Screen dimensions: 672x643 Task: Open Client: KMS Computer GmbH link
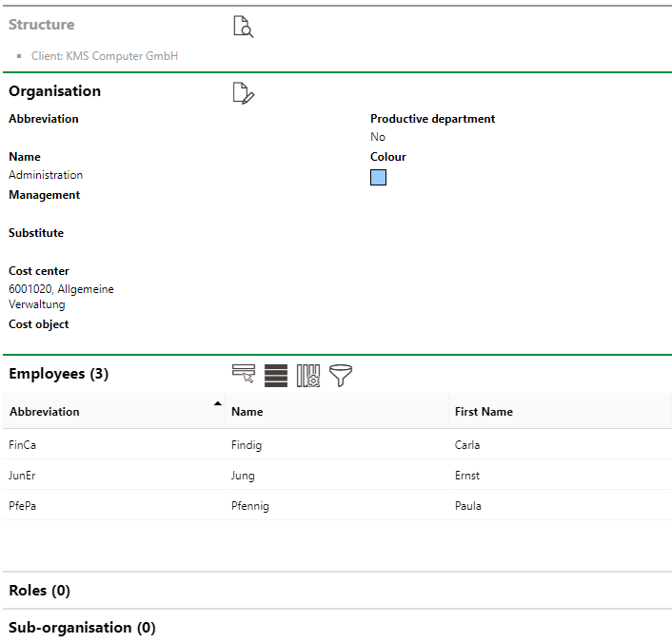105,56
